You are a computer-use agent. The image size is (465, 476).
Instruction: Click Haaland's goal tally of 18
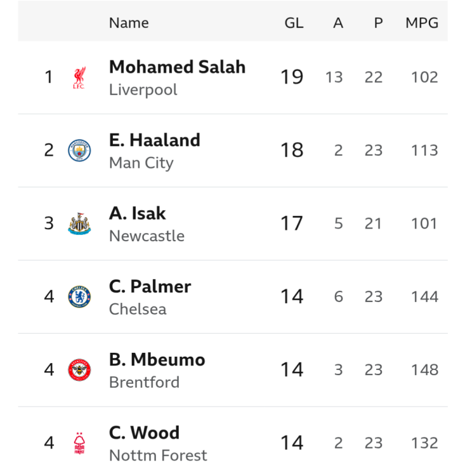292,150
